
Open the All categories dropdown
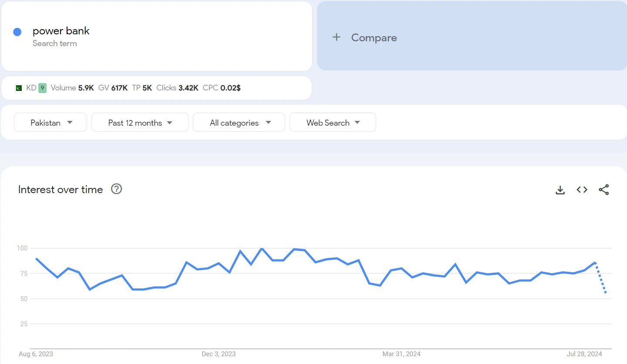coord(239,122)
